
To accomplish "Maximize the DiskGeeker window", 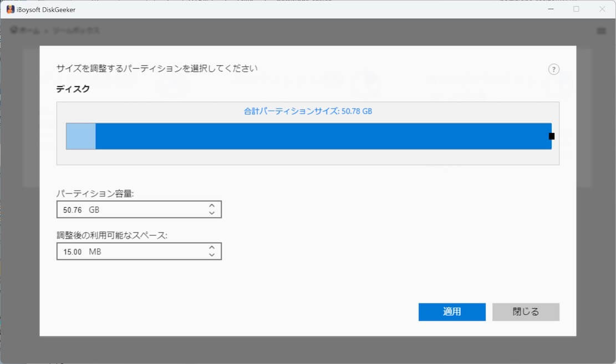I will [576, 9].
